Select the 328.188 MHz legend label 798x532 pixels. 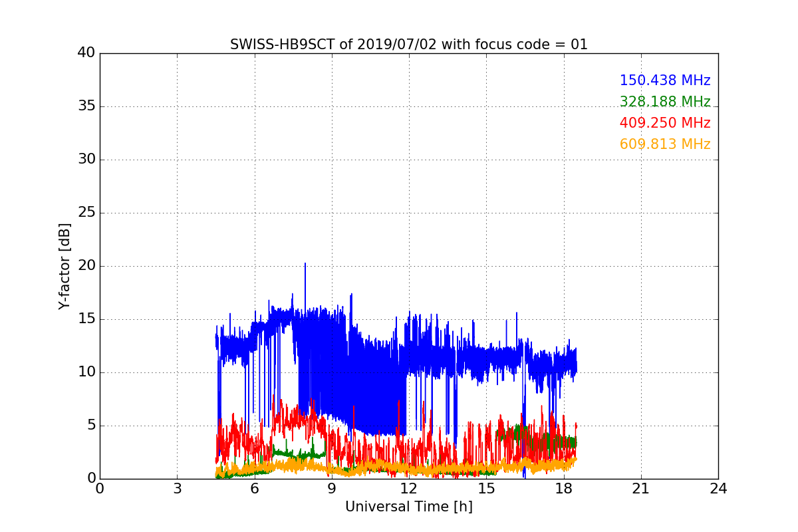tap(665, 102)
